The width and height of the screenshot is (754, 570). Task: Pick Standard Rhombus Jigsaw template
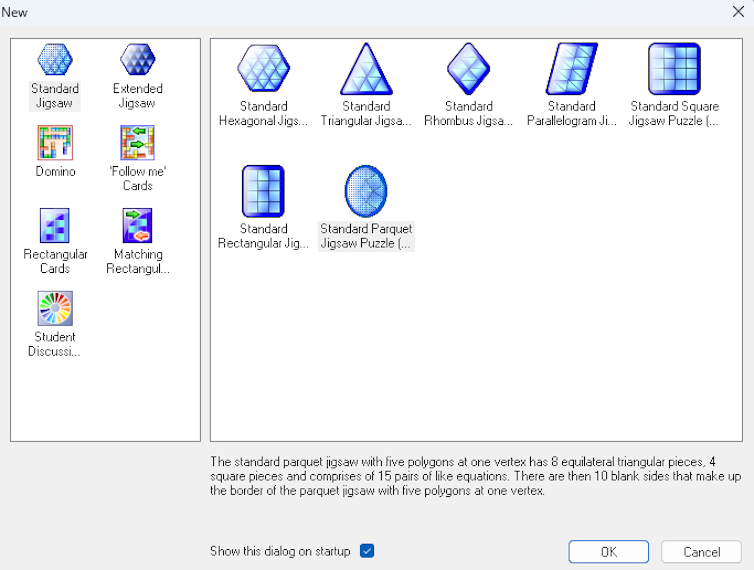pyautogui.click(x=469, y=69)
